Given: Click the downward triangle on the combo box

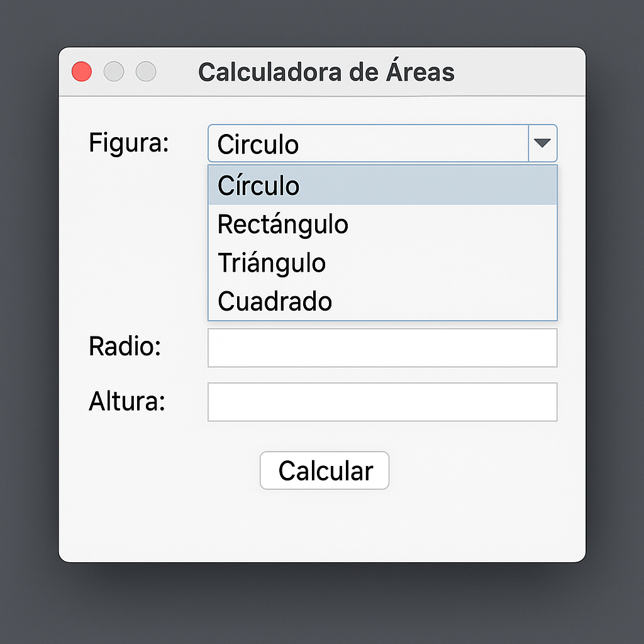Looking at the screenshot, I should 542,143.
